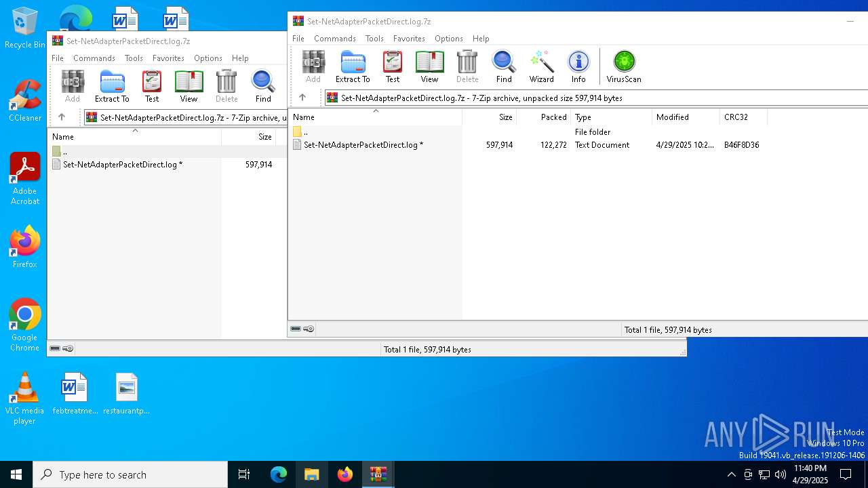
Task: Click the archive path field in the front window
Action: [x=596, y=98]
